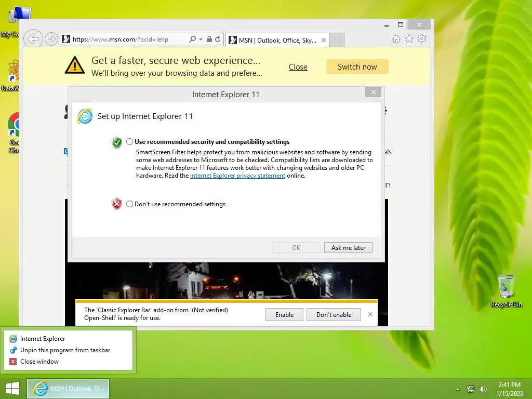Click Close link in the Edge banner
Viewport: 532px width, 399px height.
point(298,67)
